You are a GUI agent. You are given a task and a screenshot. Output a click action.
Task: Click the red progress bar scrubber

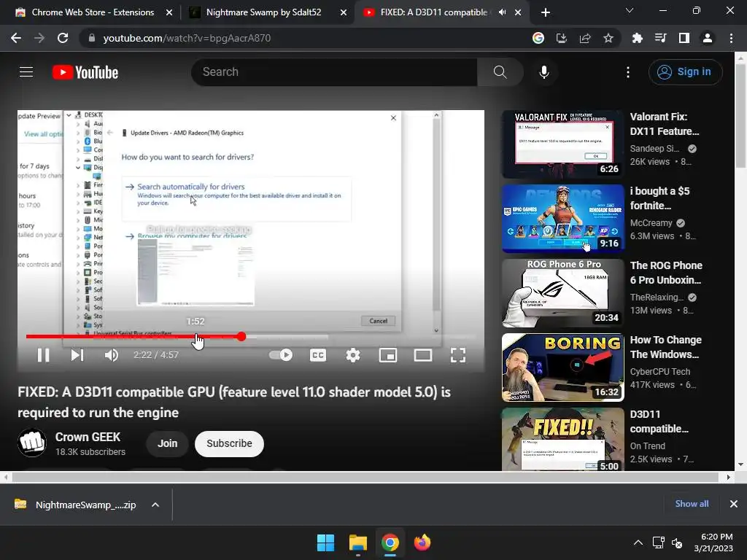[x=241, y=337]
